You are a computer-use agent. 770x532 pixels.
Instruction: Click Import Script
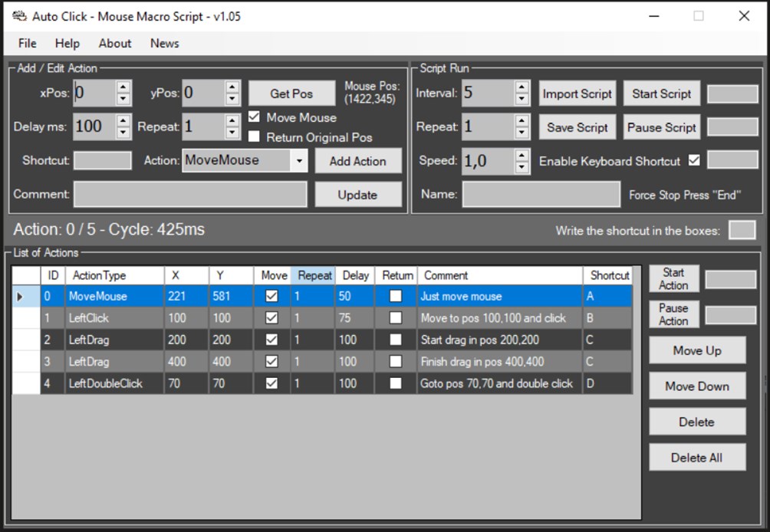pyautogui.click(x=577, y=93)
